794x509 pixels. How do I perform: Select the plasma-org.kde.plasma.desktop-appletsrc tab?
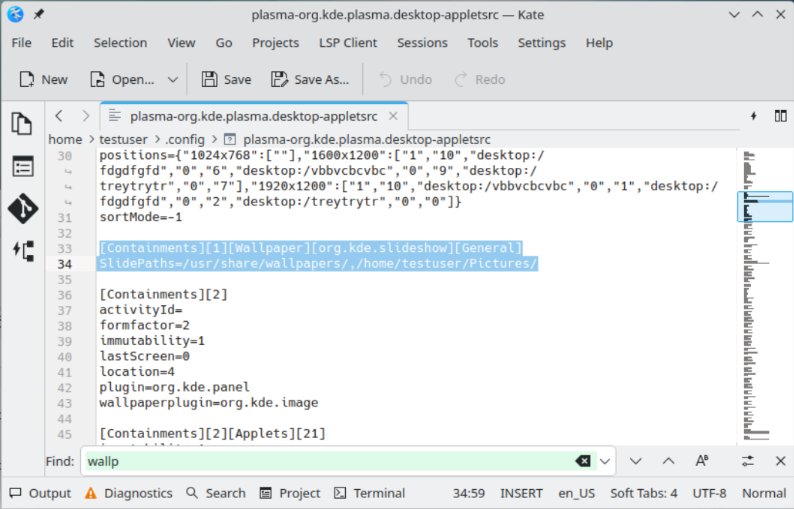coord(253,116)
